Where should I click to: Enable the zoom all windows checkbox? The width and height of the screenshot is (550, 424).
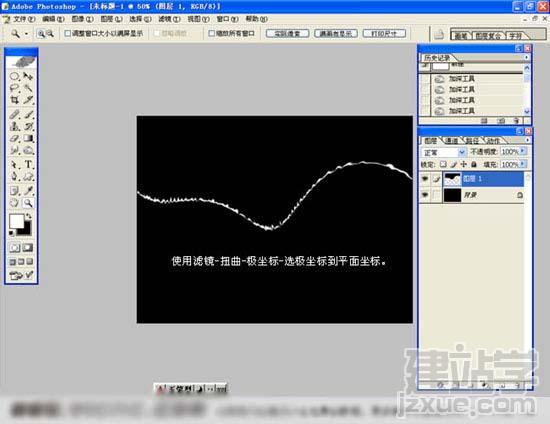click(x=212, y=33)
